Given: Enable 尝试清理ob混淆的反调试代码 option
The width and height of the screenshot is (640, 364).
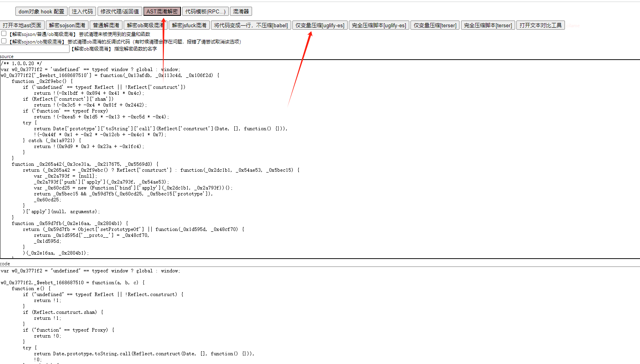Looking at the screenshot, I should click(4, 41).
